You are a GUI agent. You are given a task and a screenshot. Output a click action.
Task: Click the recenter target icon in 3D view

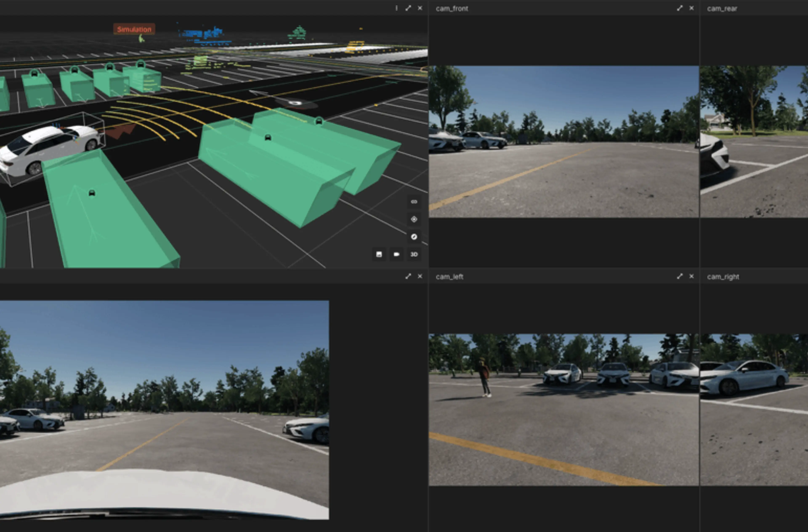(x=414, y=219)
